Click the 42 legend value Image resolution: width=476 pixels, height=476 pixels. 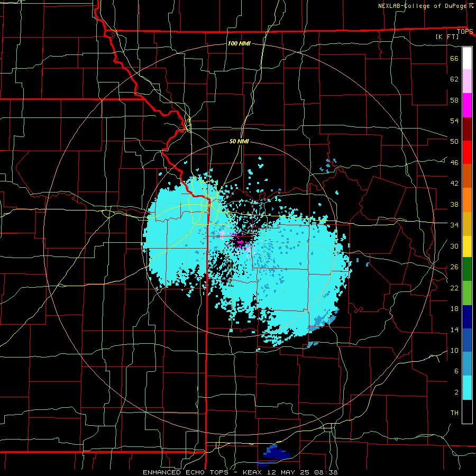click(x=454, y=183)
